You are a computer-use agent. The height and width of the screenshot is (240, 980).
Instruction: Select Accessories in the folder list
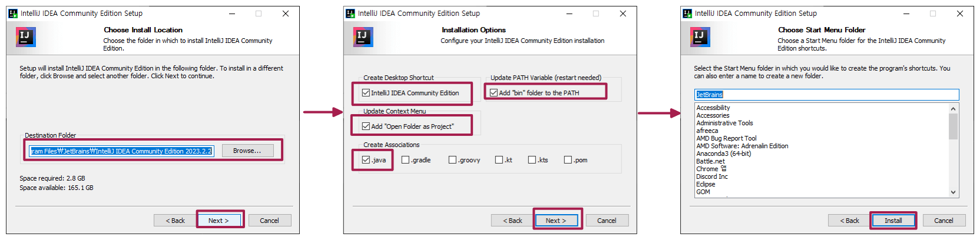point(713,115)
